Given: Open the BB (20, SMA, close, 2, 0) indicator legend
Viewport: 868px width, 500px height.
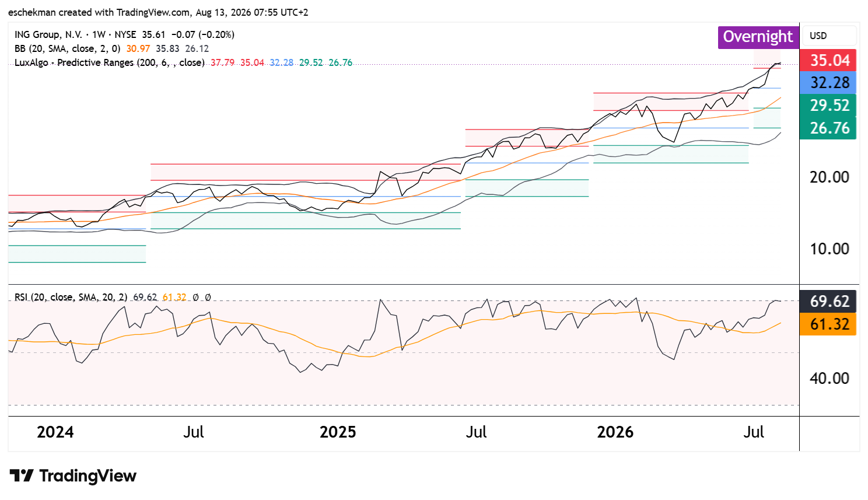Looking at the screenshot, I should pyautogui.click(x=67, y=49).
